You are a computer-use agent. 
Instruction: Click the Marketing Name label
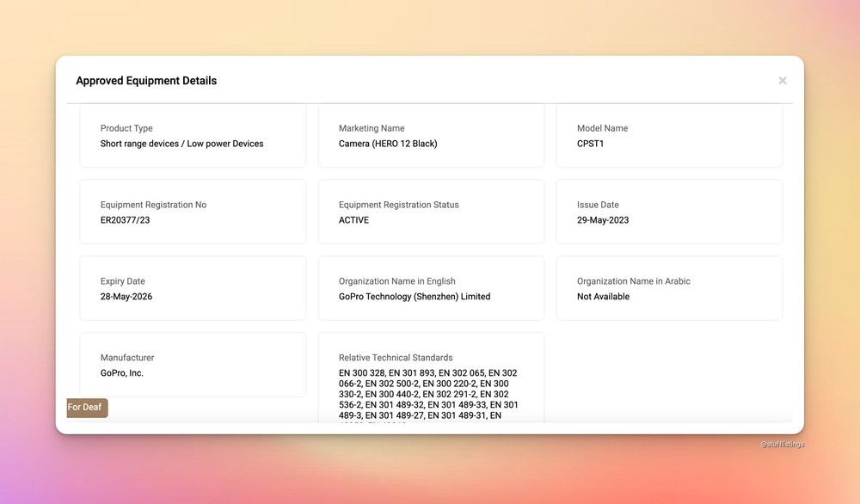372,128
